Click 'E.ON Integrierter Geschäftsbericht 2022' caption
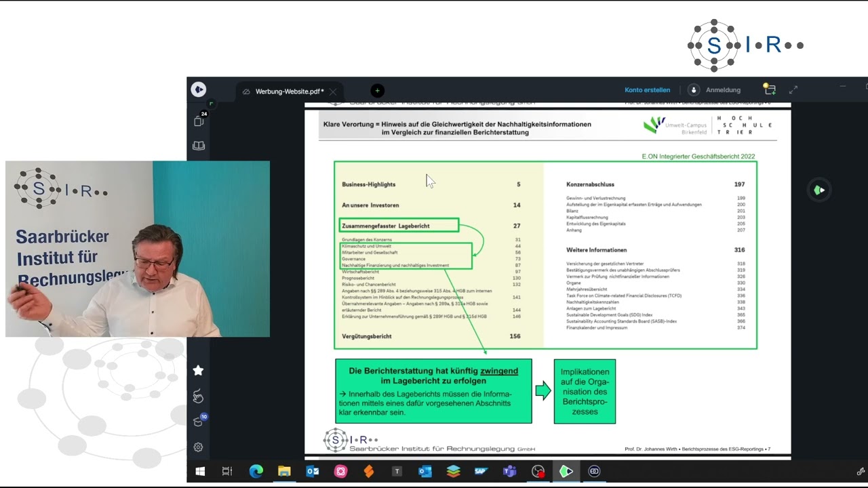868x488 pixels. click(698, 157)
